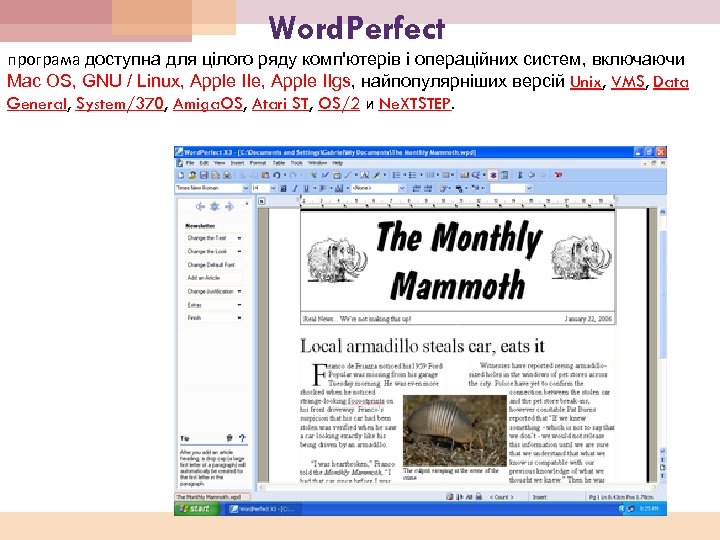This screenshot has height=540, width=720.
Task: Click the printer icon in status bar
Action: 478,496
